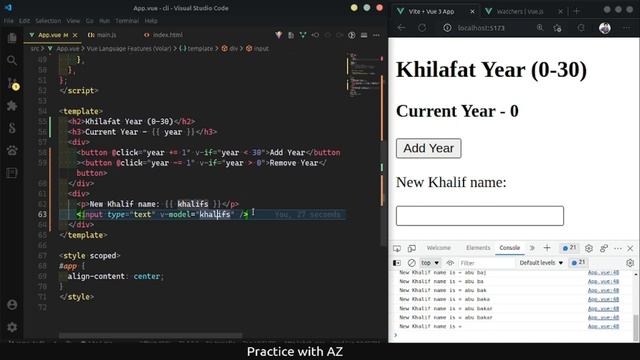
Task: Toggle console sidebar icon
Action: 397,263
